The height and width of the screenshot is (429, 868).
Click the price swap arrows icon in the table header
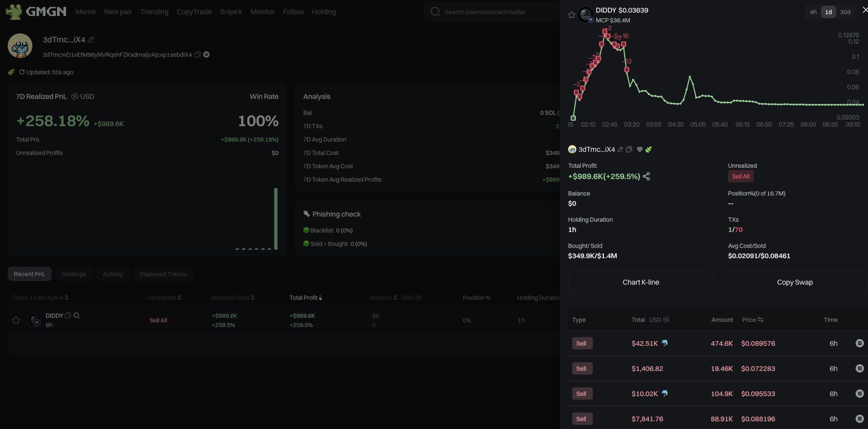click(x=761, y=320)
